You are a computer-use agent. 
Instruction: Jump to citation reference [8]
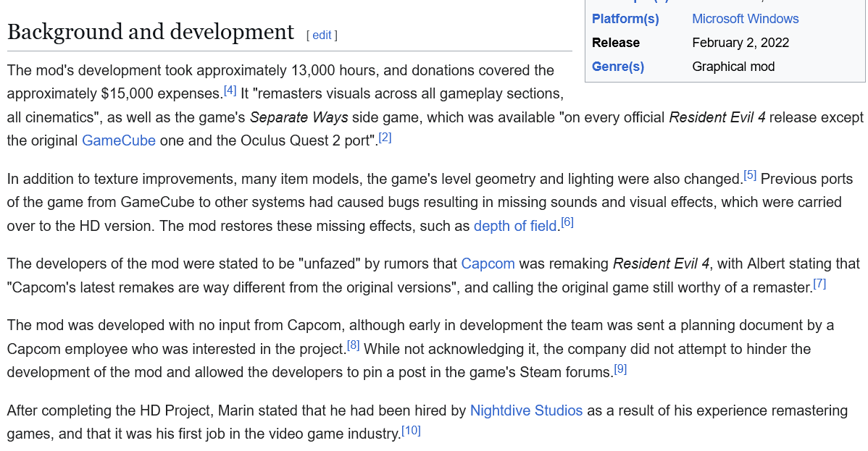click(353, 346)
